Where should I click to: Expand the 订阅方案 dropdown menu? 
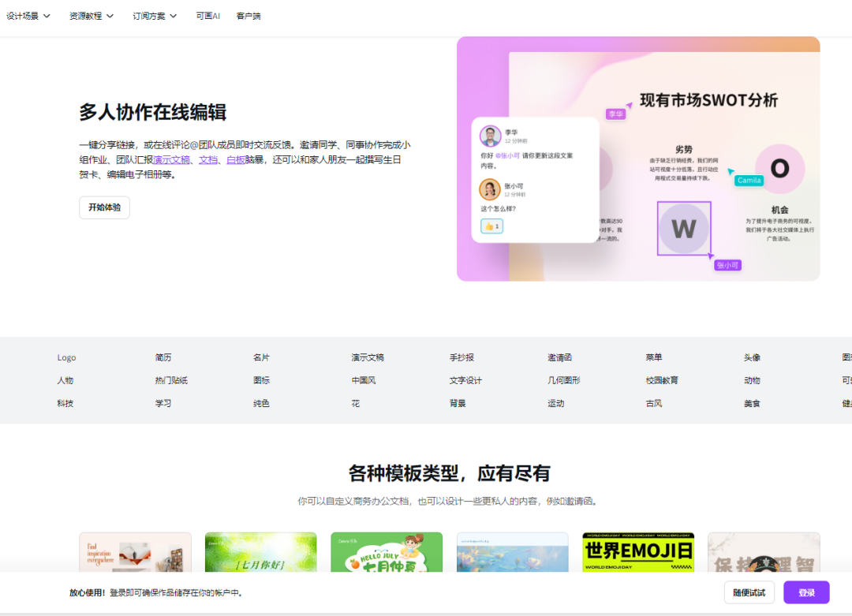click(x=155, y=17)
